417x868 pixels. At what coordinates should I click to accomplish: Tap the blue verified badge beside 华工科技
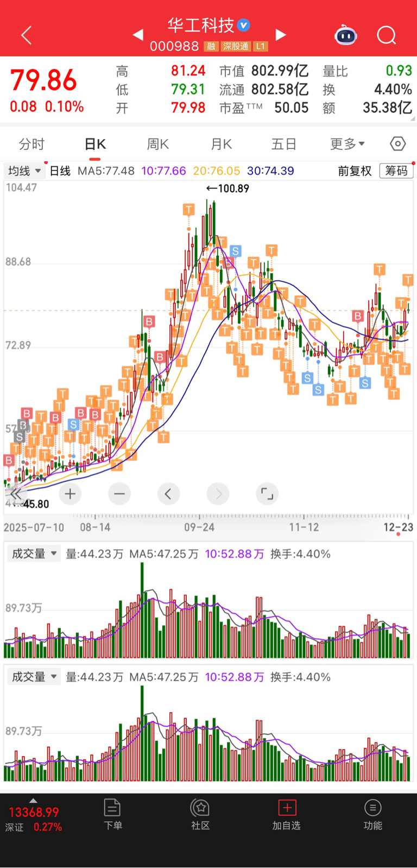coord(244,24)
